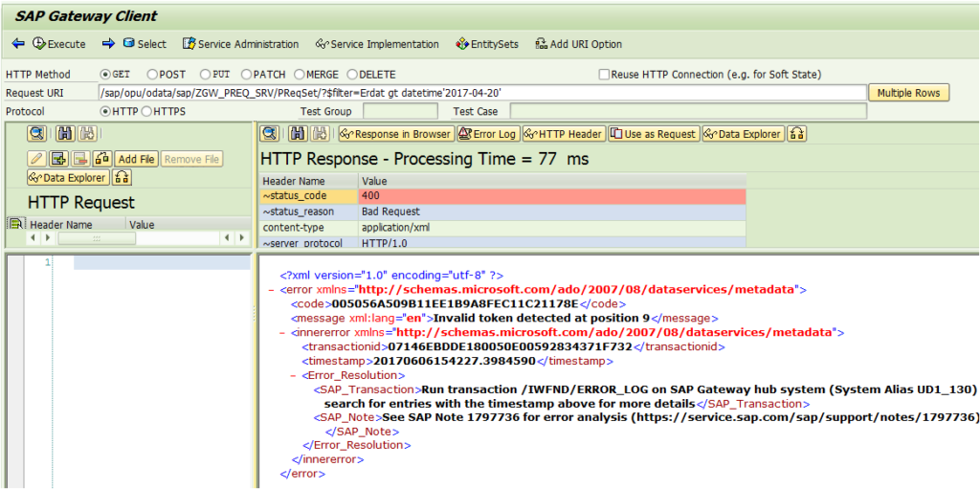Collapse the error XML node
The height and width of the screenshot is (489, 980).
(x=271, y=290)
